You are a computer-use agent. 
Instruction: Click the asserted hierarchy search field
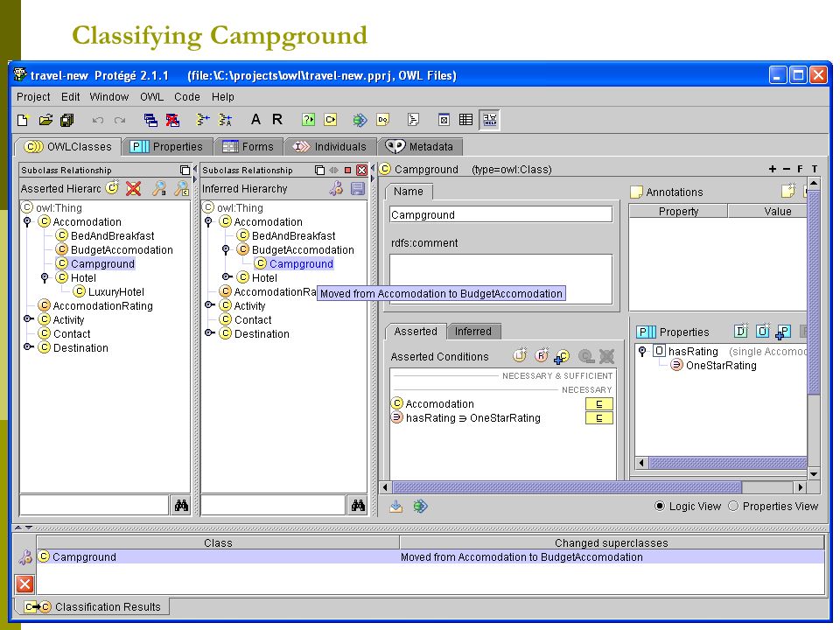tap(94, 505)
